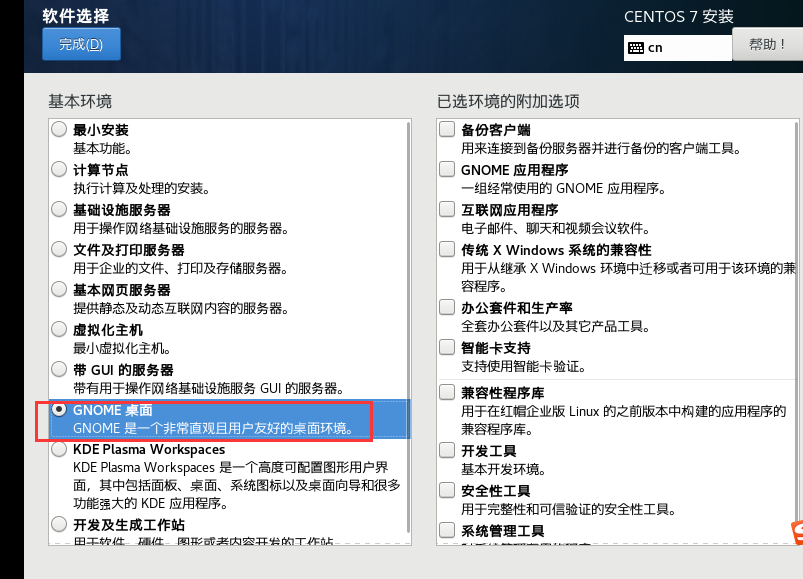Select the 虚拟化主机 radio button
Image resolution: width=803 pixels, height=579 pixels.
click(x=59, y=329)
